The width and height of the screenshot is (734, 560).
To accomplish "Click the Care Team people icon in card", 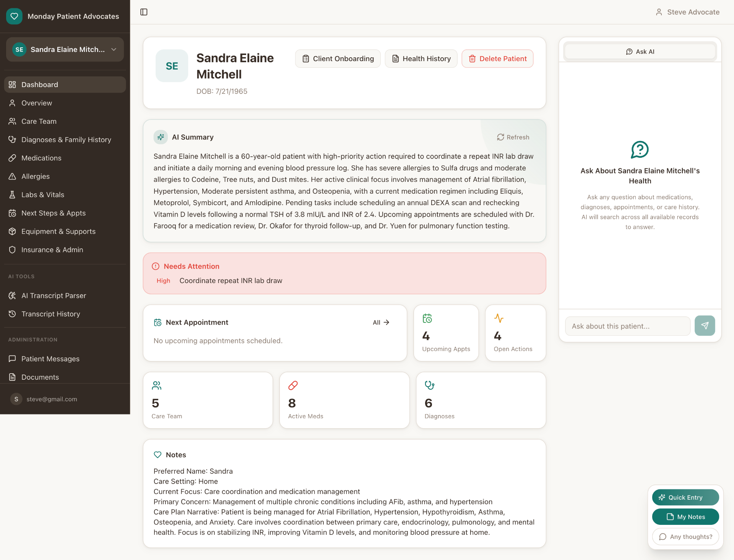I will (156, 385).
